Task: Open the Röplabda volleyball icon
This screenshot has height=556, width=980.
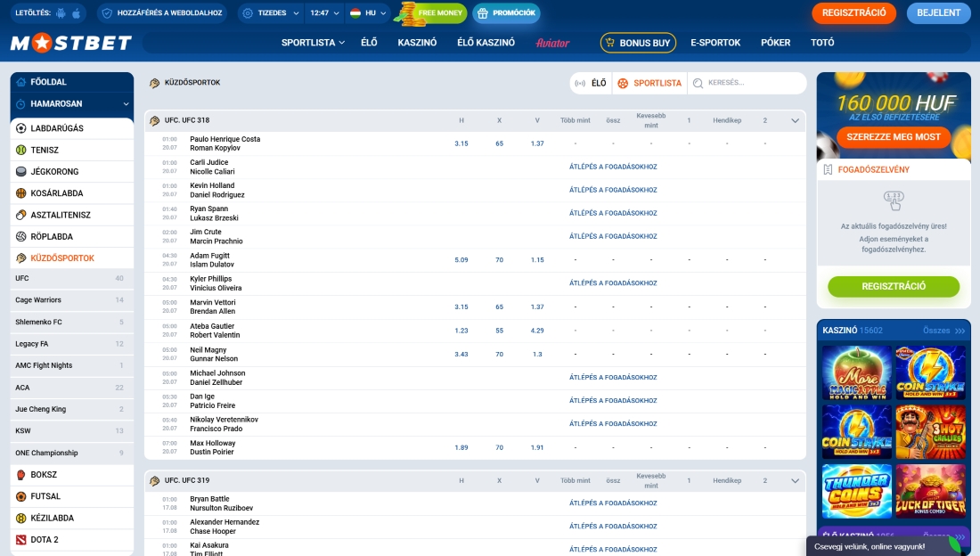Action: [20, 236]
